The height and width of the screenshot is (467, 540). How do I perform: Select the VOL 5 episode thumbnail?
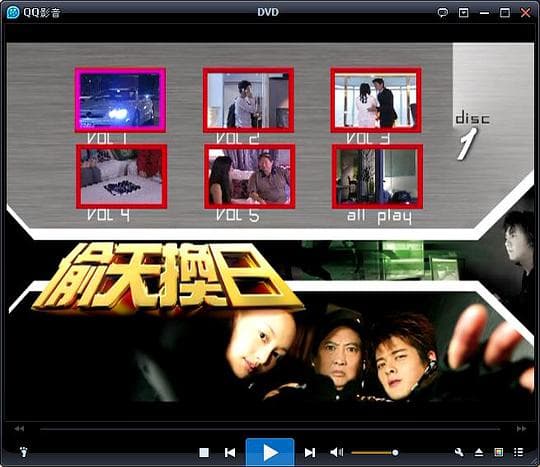(250, 177)
